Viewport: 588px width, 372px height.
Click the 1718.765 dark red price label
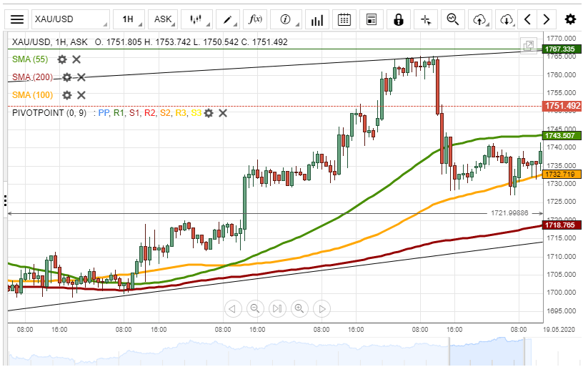coord(562,225)
